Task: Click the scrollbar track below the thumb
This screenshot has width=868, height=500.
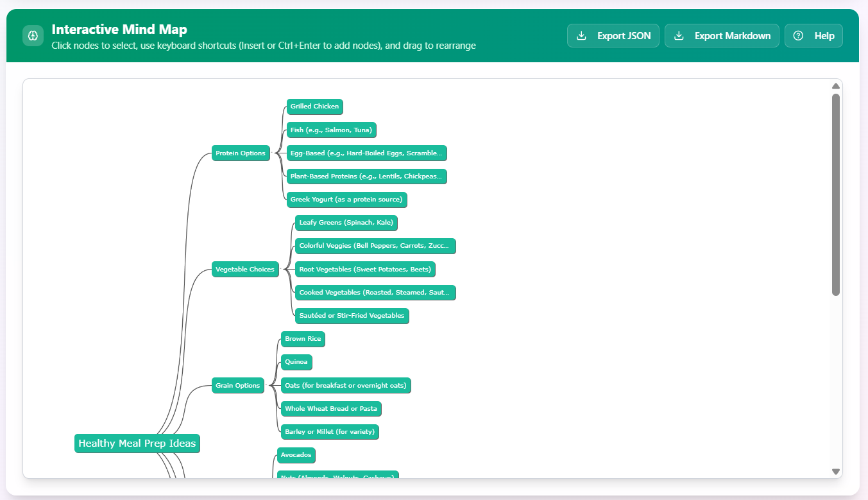Action: click(x=835, y=385)
